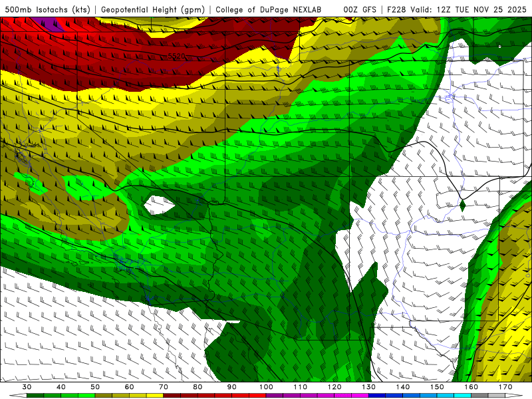Click the '30' color bar label

[x=27, y=387]
